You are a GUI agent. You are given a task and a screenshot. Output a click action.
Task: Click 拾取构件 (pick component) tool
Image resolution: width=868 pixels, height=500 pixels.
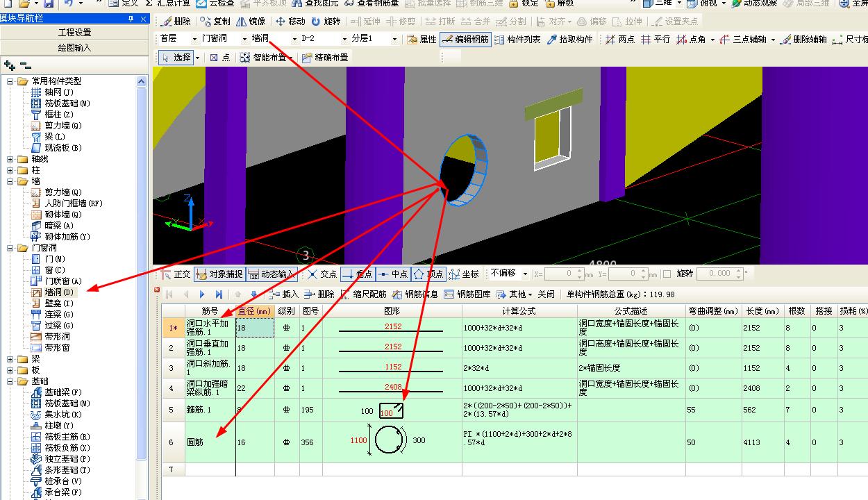570,40
